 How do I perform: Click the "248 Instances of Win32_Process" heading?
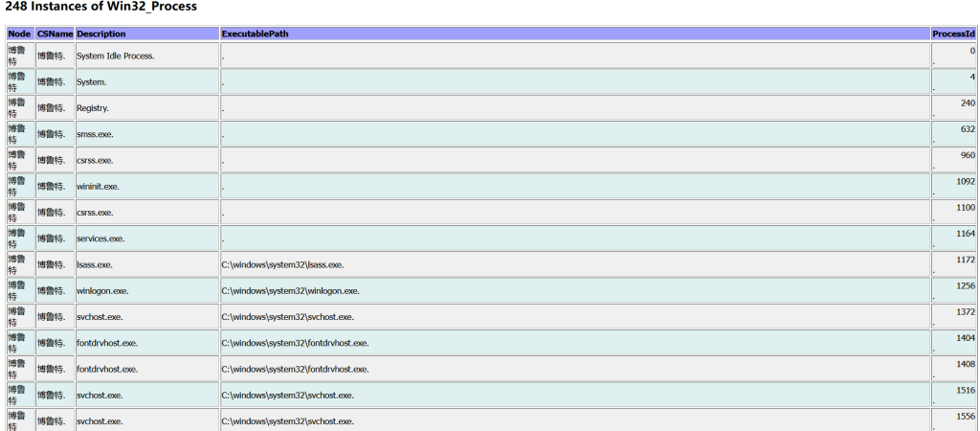pyautogui.click(x=101, y=8)
